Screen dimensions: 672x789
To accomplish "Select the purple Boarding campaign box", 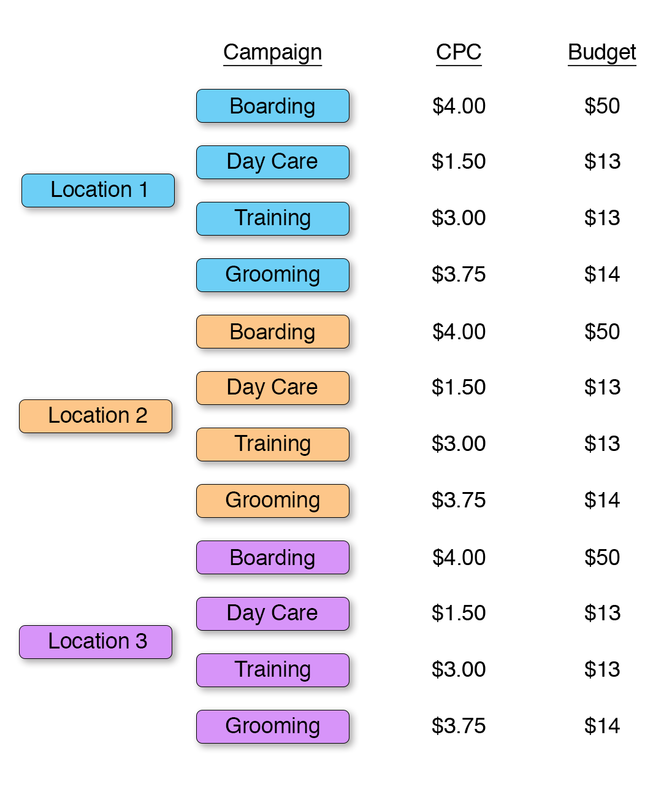I will coord(273,557).
